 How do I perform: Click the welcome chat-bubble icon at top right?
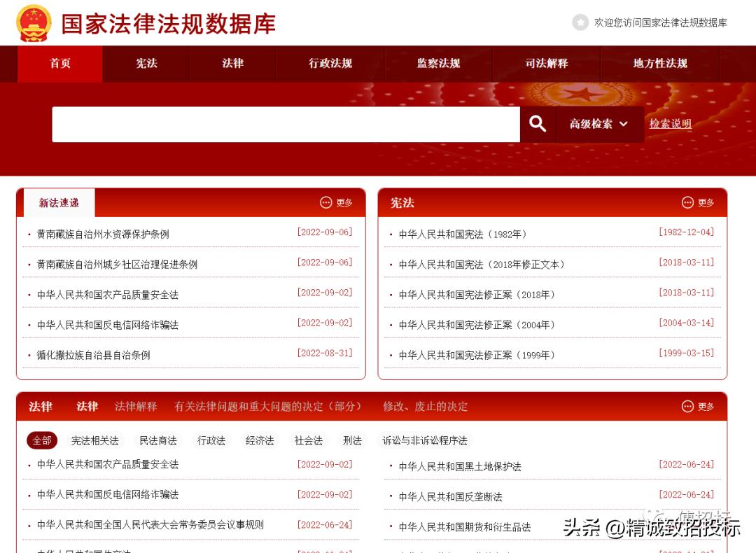[580, 23]
